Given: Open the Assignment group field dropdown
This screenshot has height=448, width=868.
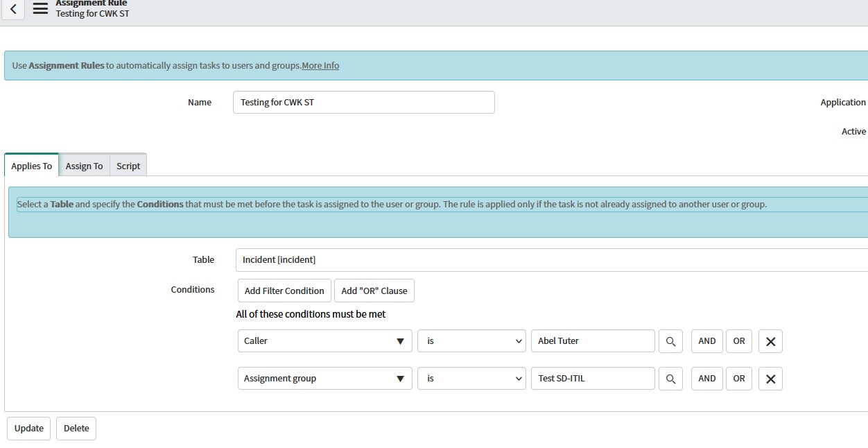Looking at the screenshot, I should coord(325,379).
